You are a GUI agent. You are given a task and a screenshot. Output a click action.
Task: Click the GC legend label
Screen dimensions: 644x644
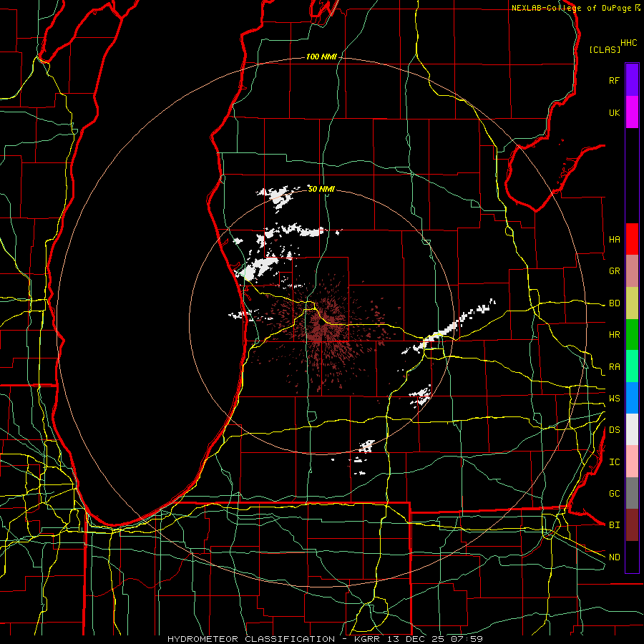(x=614, y=494)
